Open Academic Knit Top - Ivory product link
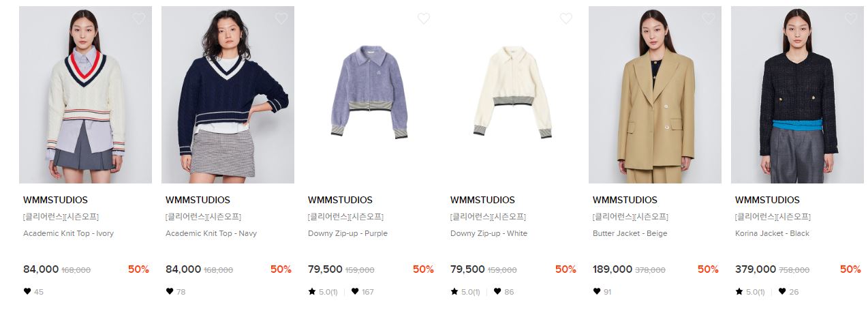Image resolution: width=868 pixels, height=311 pixels. tap(68, 233)
